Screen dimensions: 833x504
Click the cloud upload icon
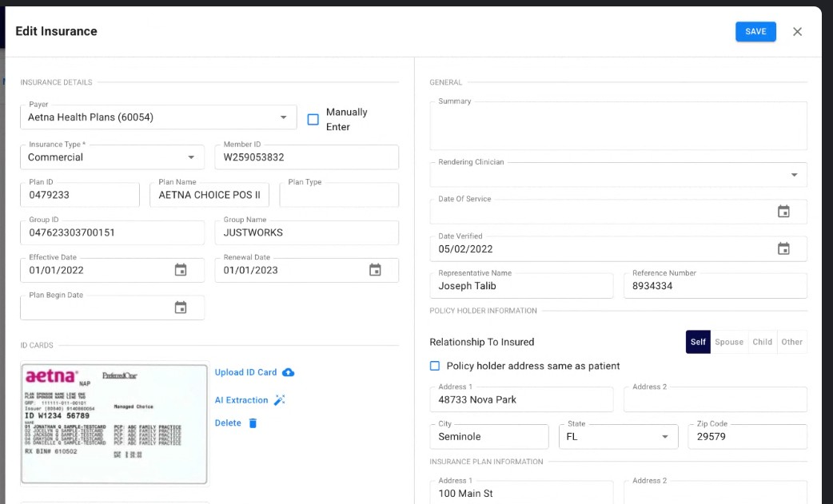point(288,372)
